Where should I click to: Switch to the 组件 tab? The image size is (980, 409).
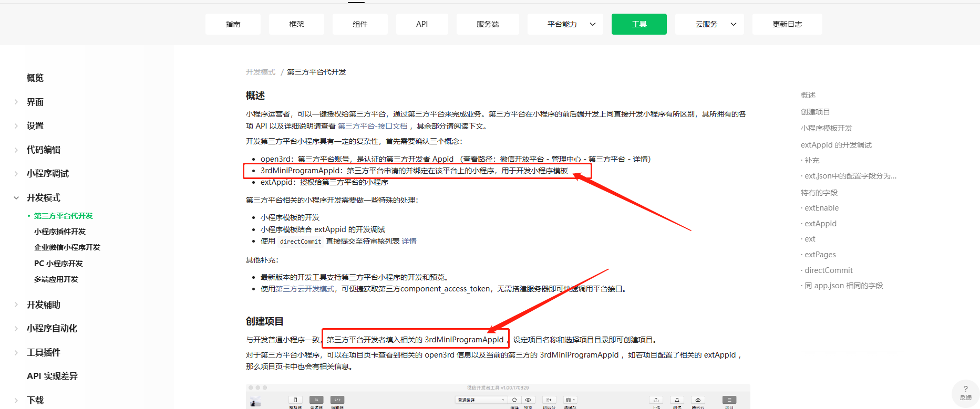[360, 24]
